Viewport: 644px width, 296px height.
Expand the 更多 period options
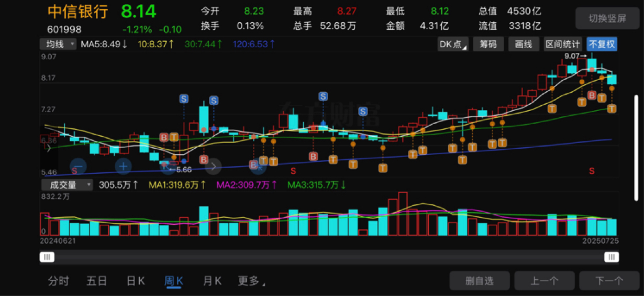tap(251, 281)
